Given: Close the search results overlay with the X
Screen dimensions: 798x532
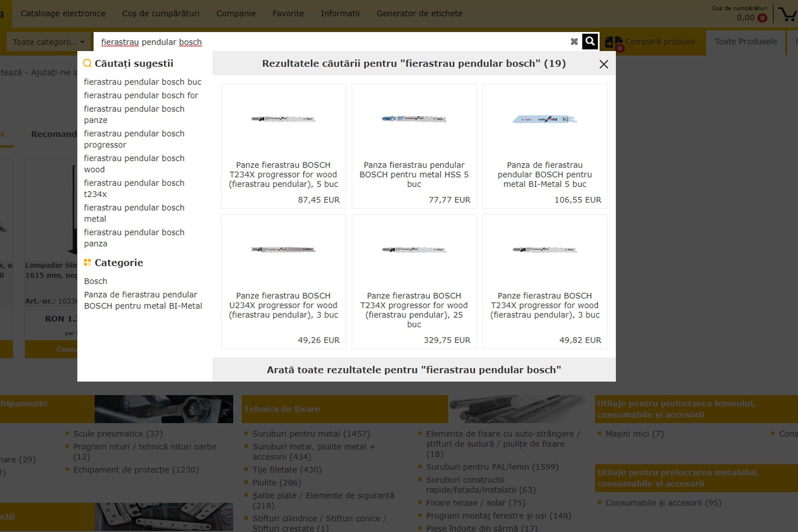Looking at the screenshot, I should [x=603, y=64].
